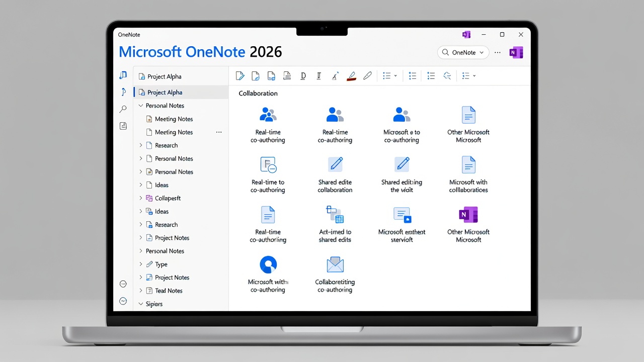Click the blue flag icon below the notebooks icon
Screen dimensions: 644x362
(123, 92)
